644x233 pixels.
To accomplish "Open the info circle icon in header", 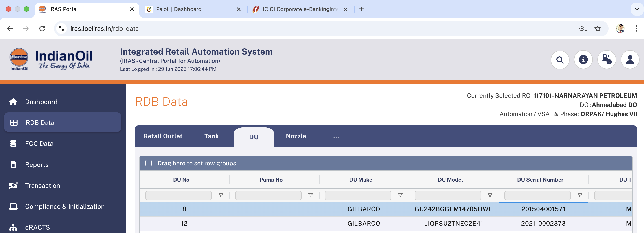I will coord(583,60).
